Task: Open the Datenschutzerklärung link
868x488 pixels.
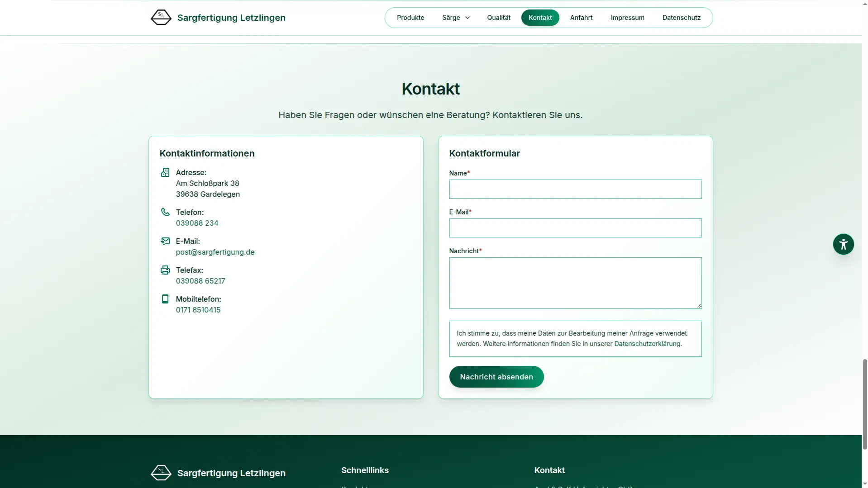Action: coord(647,344)
